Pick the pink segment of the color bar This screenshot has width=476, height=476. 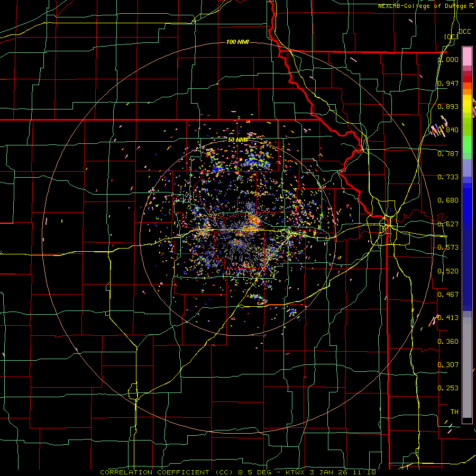(467, 57)
